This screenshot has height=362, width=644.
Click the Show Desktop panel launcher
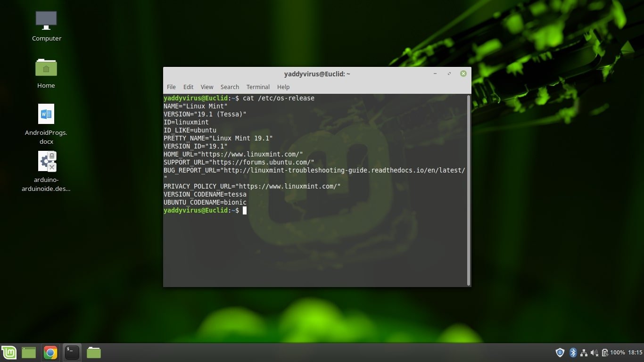[29, 352]
